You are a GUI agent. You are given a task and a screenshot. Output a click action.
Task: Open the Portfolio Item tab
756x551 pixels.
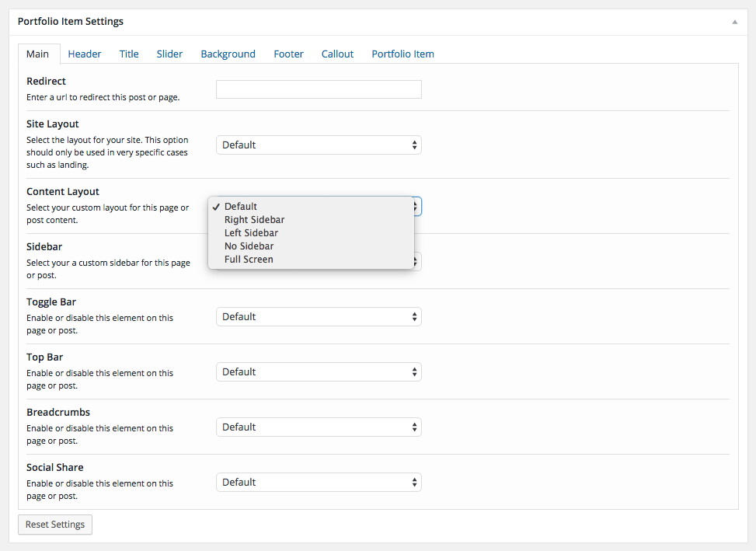[x=402, y=54]
